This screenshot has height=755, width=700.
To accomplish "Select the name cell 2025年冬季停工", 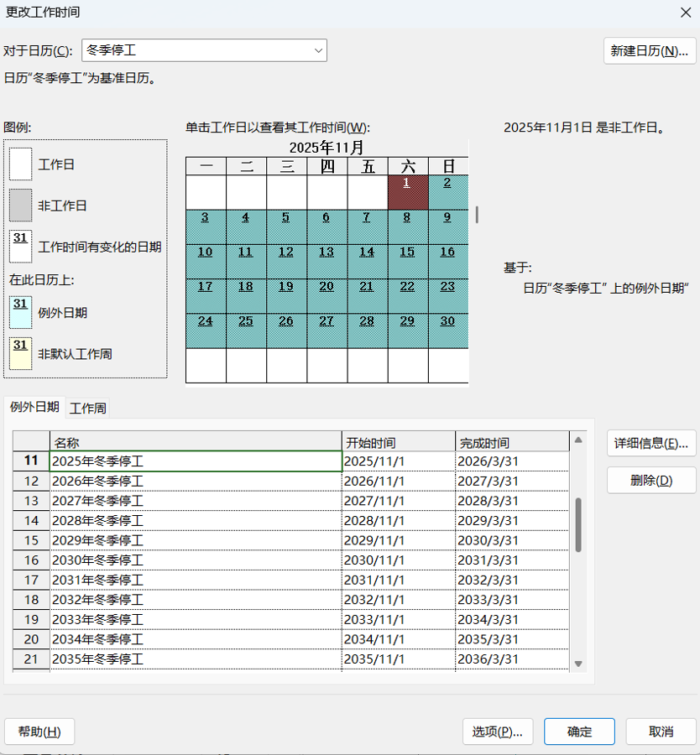I will (x=196, y=461).
